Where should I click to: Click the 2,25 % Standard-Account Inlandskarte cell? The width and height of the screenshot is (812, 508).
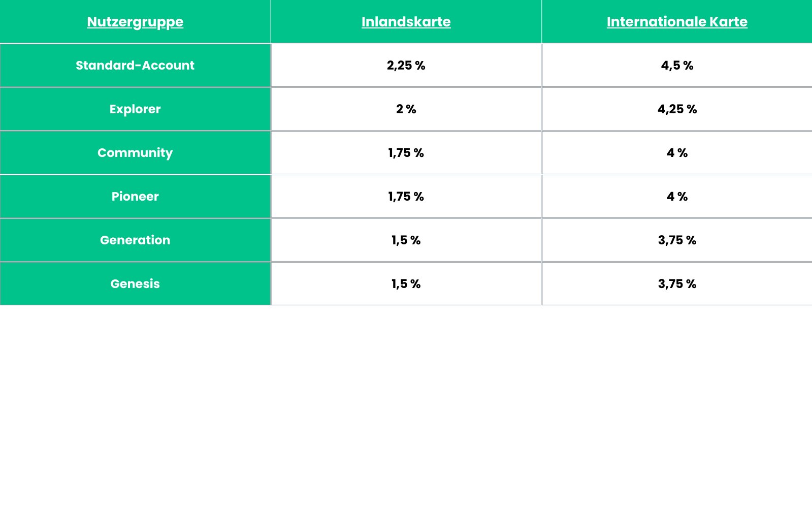coord(406,66)
